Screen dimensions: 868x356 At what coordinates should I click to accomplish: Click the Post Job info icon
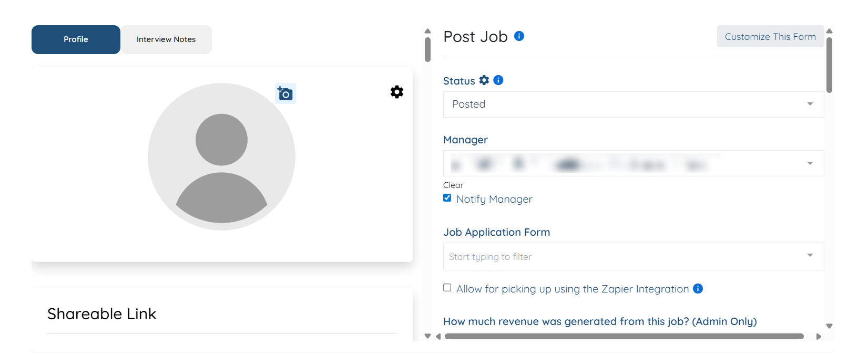click(519, 36)
